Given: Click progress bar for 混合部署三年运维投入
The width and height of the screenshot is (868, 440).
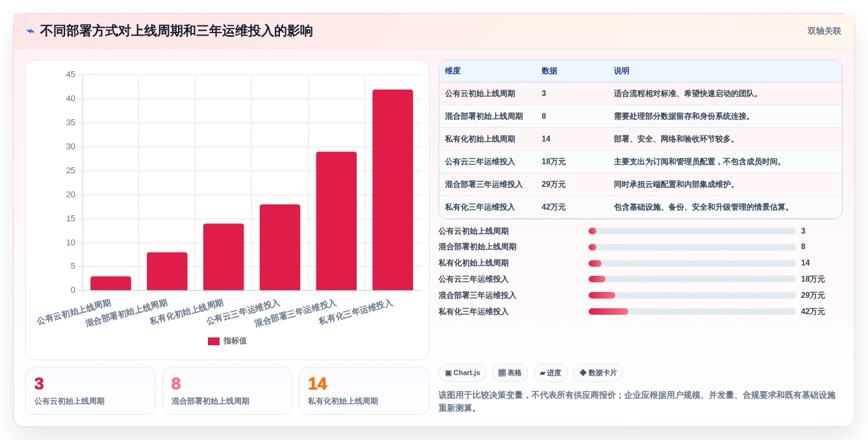Looking at the screenshot, I should pos(692,295).
